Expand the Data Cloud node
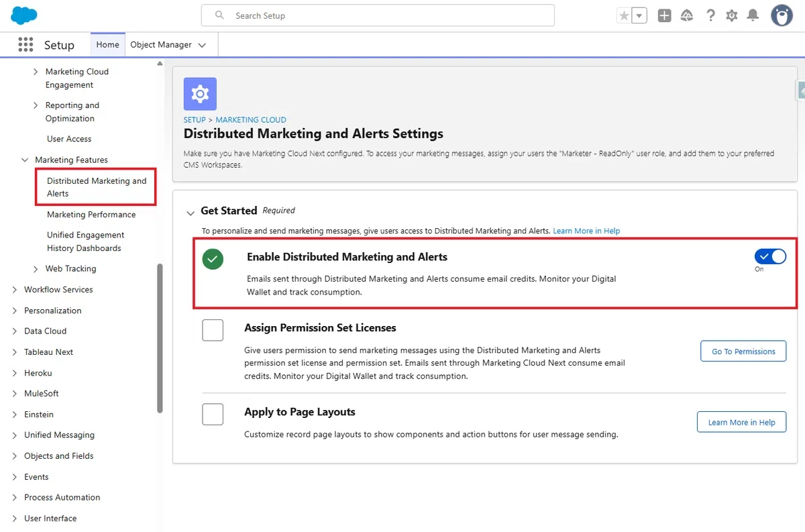The height and width of the screenshot is (532, 805). [x=15, y=331]
